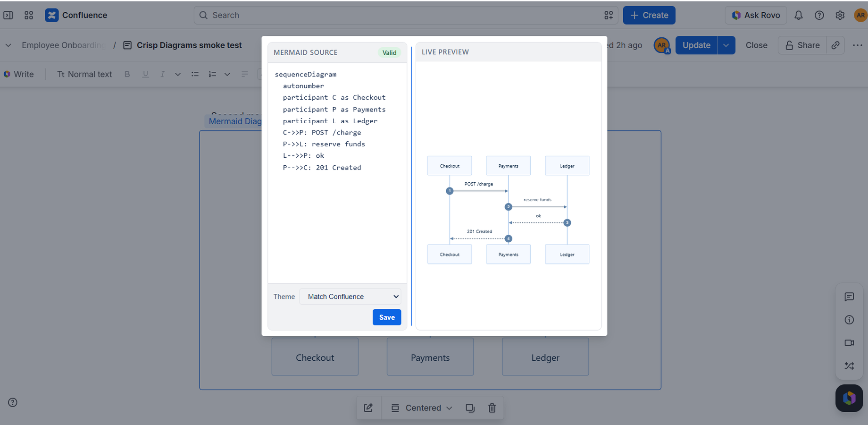
Task: Open the Centered alignment dropdown
Action: pos(422,408)
